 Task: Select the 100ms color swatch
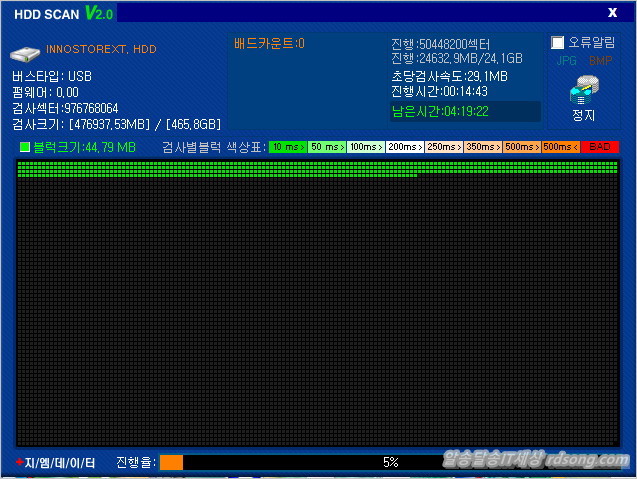coord(366,147)
